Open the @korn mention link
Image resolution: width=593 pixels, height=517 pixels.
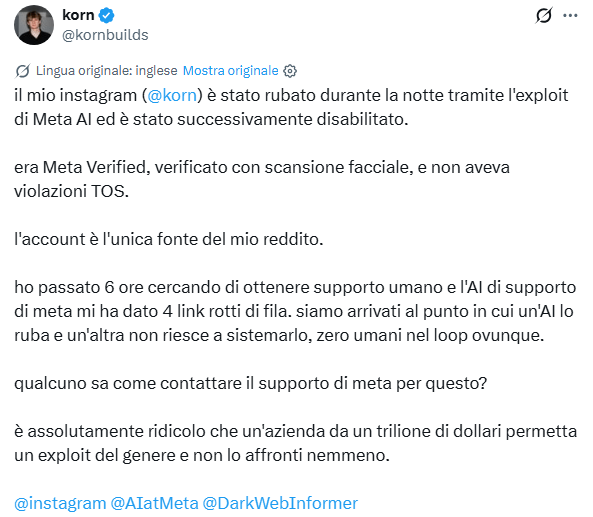pyautogui.click(x=172, y=95)
